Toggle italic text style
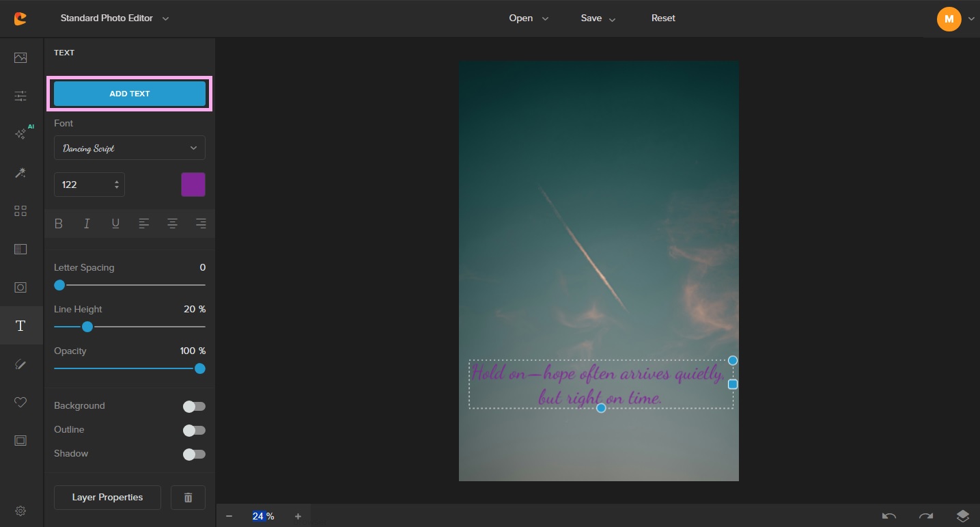Viewport: 980px width, 527px height. [87, 224]
